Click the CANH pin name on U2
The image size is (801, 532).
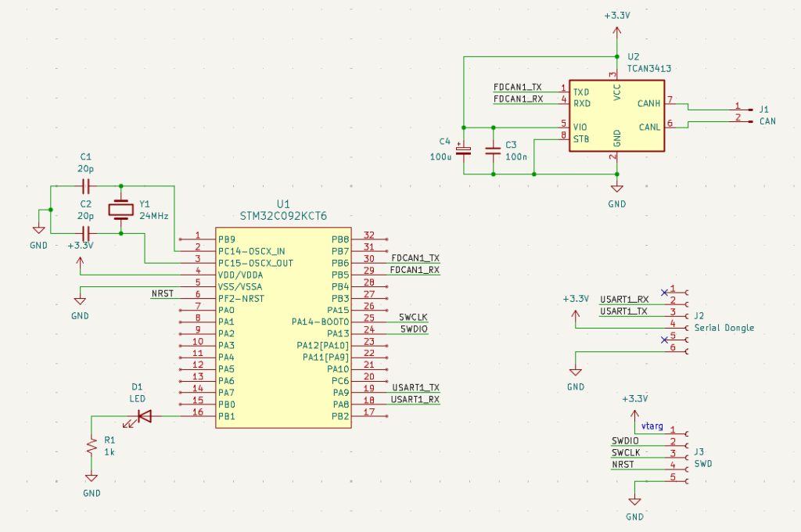(x=648, y=104)
